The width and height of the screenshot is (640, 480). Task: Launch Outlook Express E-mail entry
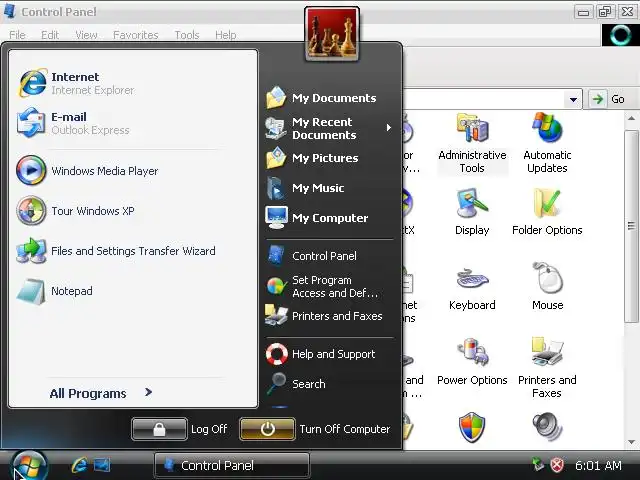point(73,123)
